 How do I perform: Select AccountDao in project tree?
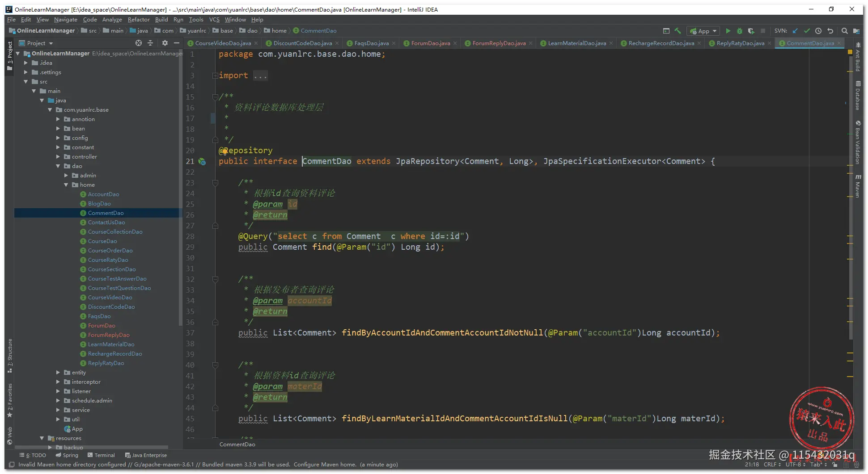(x=103, y=194)
